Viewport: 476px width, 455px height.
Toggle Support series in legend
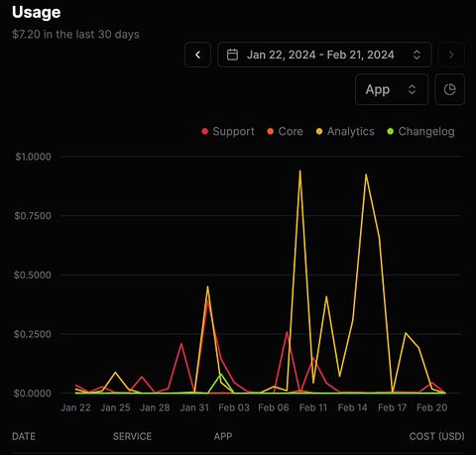[228, 132]
